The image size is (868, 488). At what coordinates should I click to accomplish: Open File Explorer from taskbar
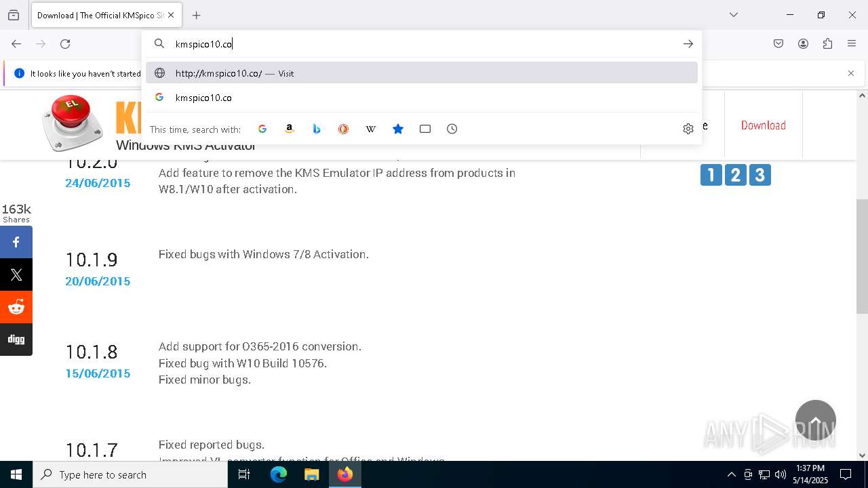(311, 474)
